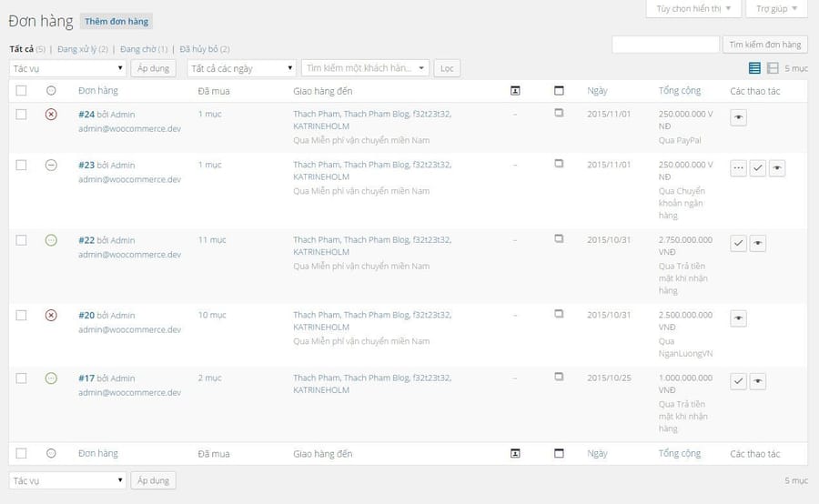View order #20 with the eye icon
Screen dimensions: 819x504
(x=738, y=318)
